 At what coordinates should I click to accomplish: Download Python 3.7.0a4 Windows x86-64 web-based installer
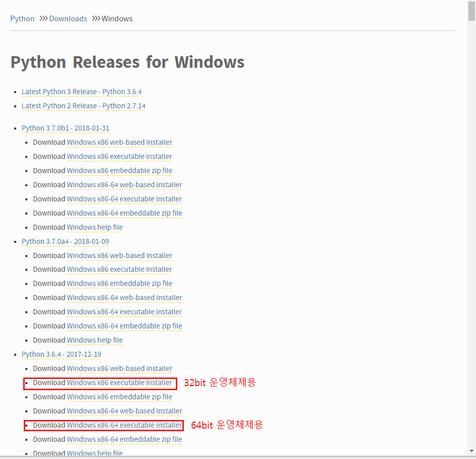point(124,298)
